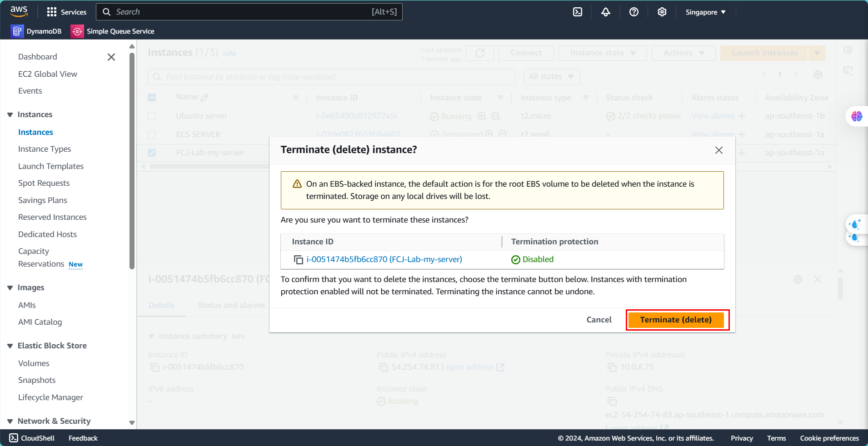868x446 pixels.
Task: Collapse the Instances sidebar section
Action: tap(10, 115)
